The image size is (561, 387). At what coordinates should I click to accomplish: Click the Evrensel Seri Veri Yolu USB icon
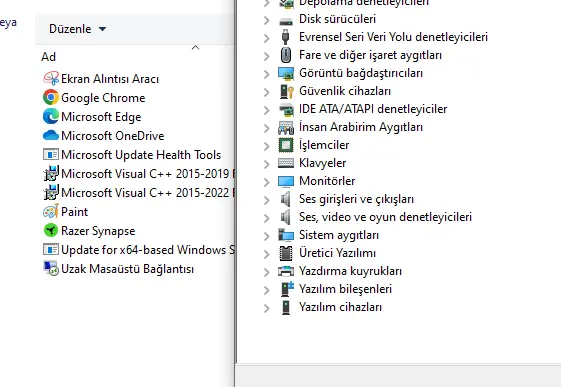[x=286, y=37]
